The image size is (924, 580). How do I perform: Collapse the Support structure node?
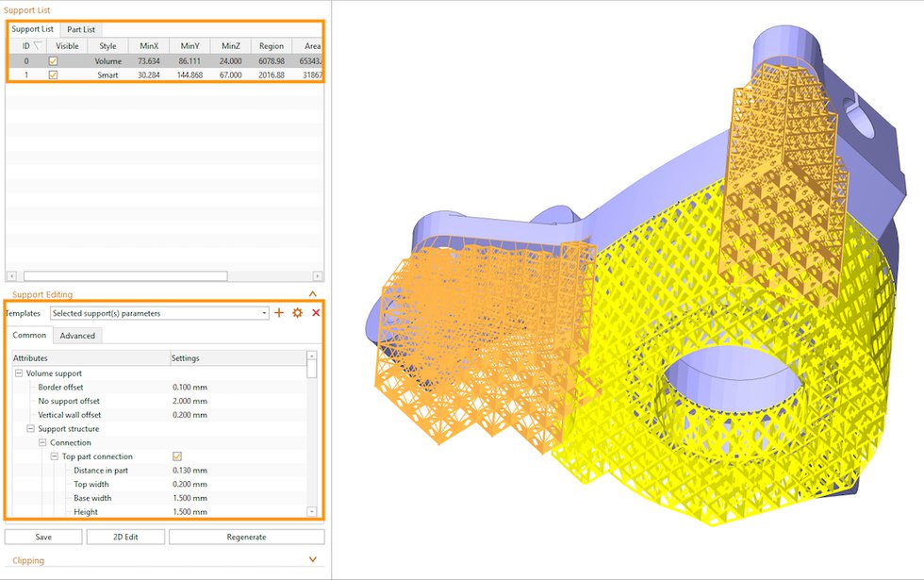point(31,429)
